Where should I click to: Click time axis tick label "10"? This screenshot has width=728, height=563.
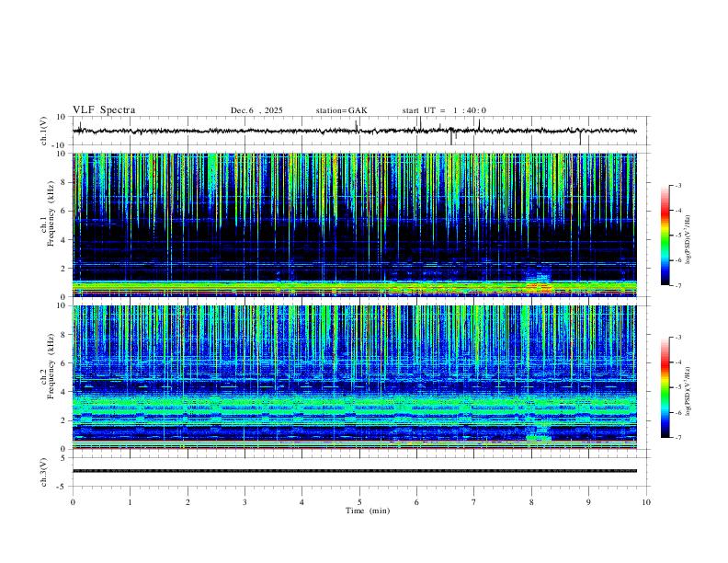[x=646, y=502]
